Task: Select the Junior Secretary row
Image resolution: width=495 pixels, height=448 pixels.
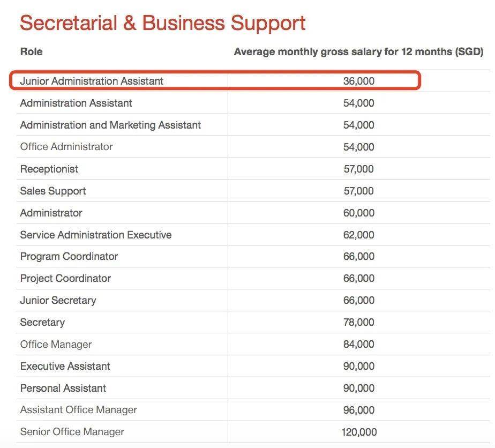Action: click(x=253, y=300)
